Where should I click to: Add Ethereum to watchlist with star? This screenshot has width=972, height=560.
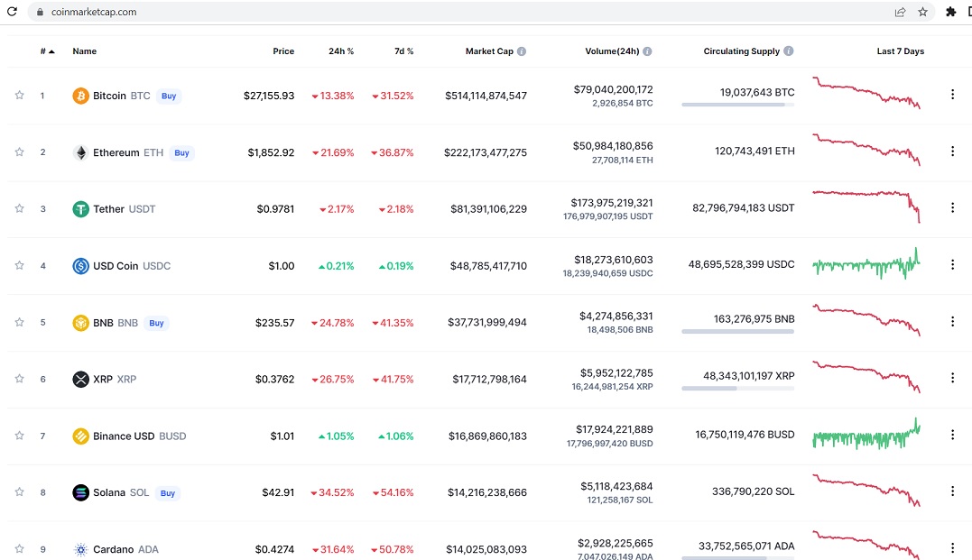(20, 151)
